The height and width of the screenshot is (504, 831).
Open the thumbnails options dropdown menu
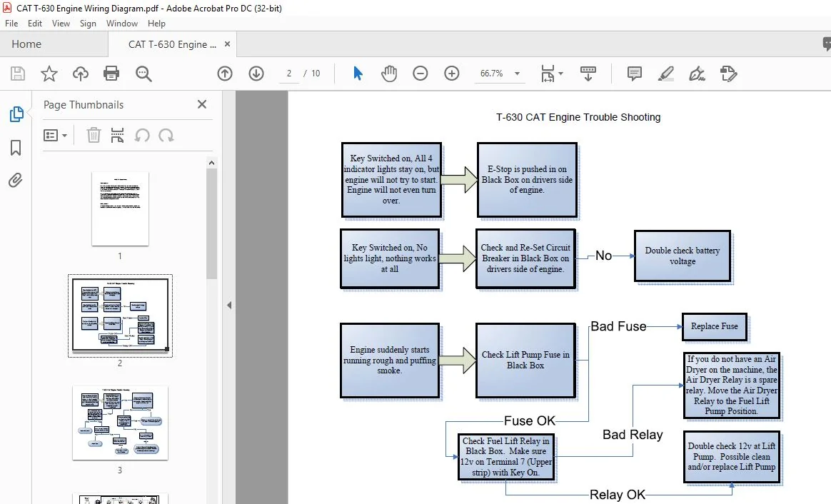[x=55, y=136]
